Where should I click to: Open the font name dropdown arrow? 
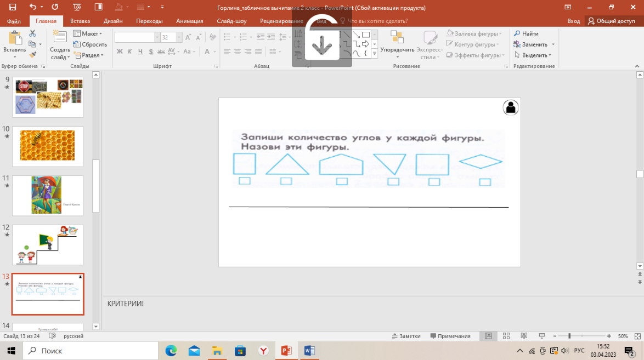pos(157,37)
